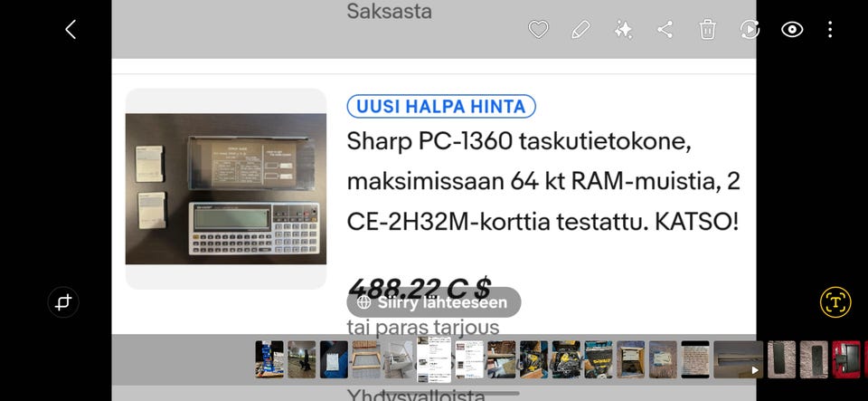Click the tai paras tarjous text
Screen dimensions: 868x401
point(423,327)
